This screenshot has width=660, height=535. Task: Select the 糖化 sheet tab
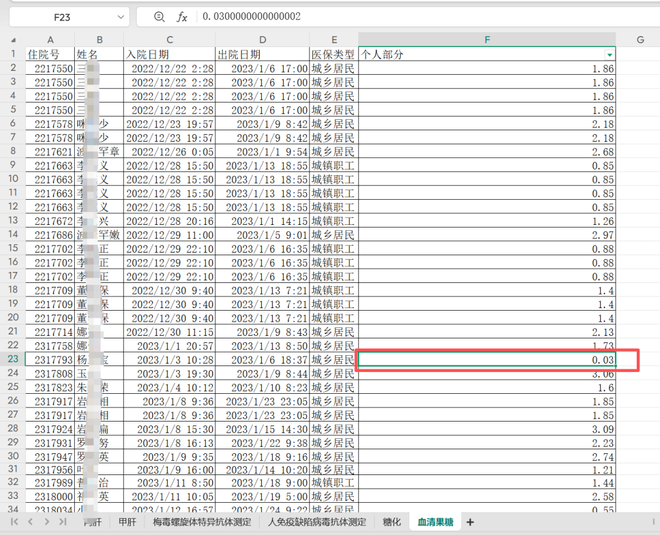[x=391, y=522]
